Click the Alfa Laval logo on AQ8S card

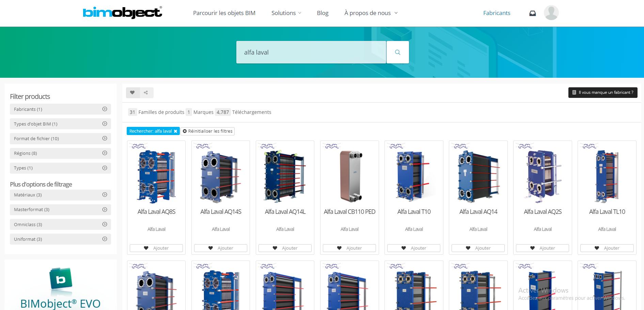138,146
